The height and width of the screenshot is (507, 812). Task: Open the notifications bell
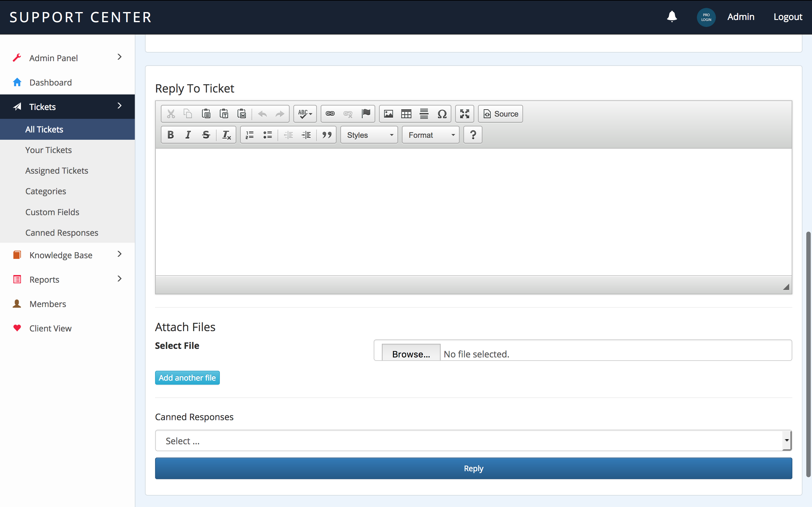672,16
